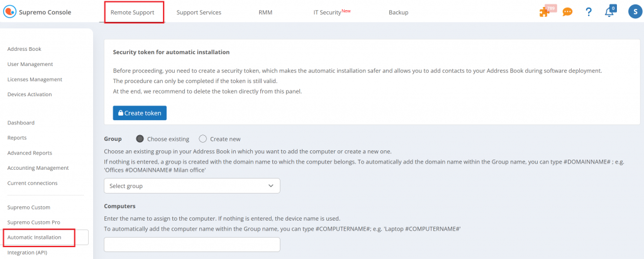
Task: Open the puzzle piece add-ons icon
Action: 545,12
